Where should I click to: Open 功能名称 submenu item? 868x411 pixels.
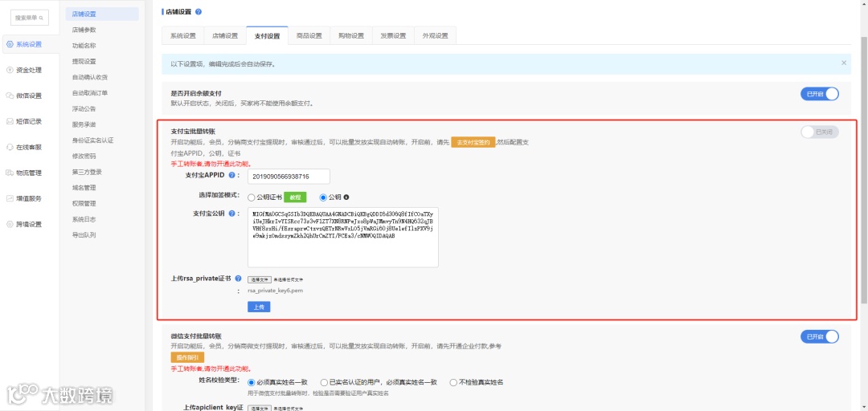[84, 46]
